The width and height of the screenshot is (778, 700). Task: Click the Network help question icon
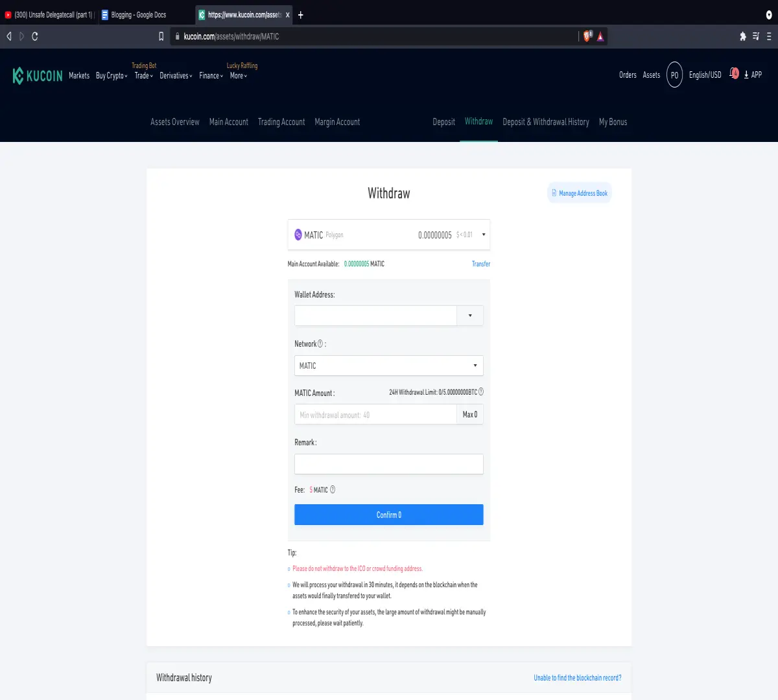(320, 344)
